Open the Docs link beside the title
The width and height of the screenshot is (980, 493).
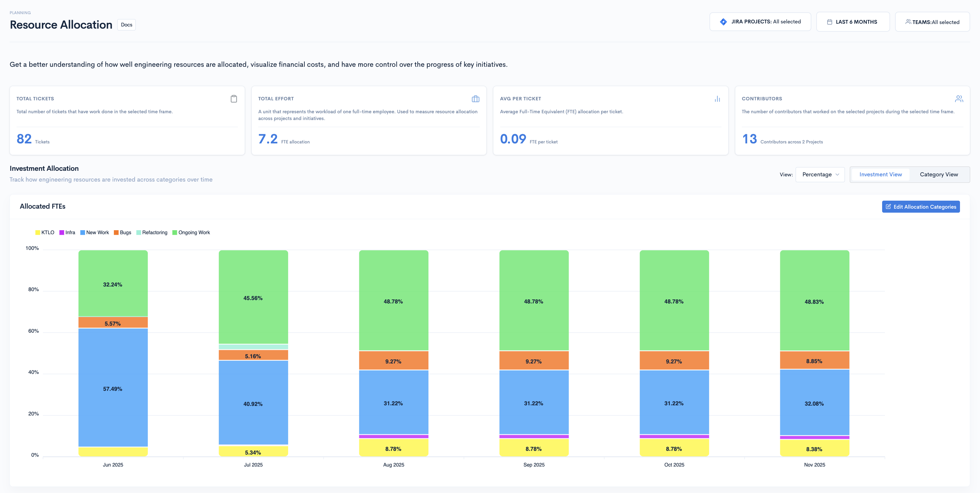[126, 25]
